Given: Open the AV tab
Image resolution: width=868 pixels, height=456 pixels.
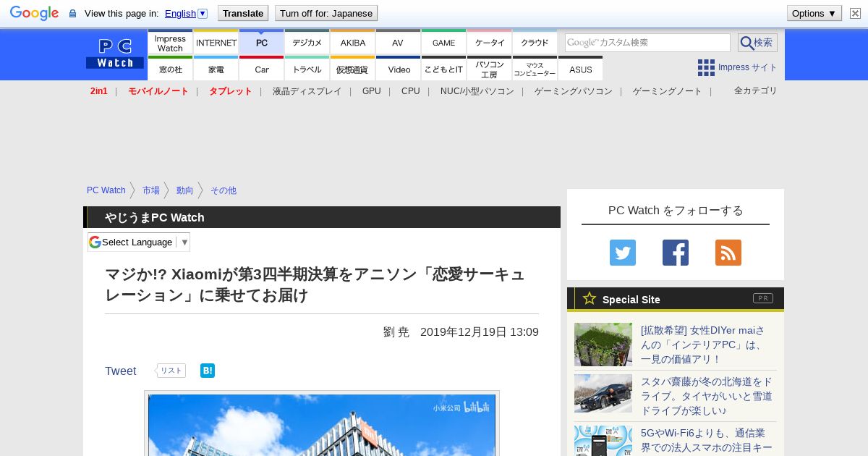Looking at the screenshot, I should (x=398, y=43).
